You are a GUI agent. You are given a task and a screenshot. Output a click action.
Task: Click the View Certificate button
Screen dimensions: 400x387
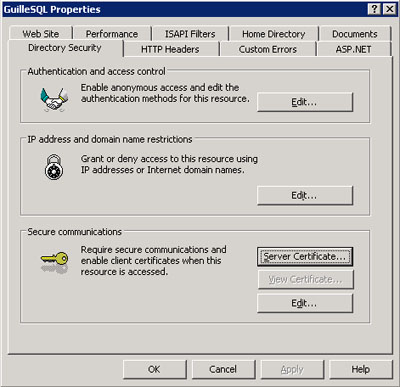point(305,279)
